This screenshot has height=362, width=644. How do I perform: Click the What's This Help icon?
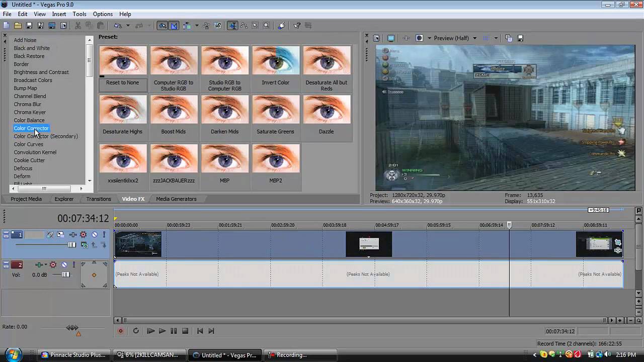tap(297, 26)
